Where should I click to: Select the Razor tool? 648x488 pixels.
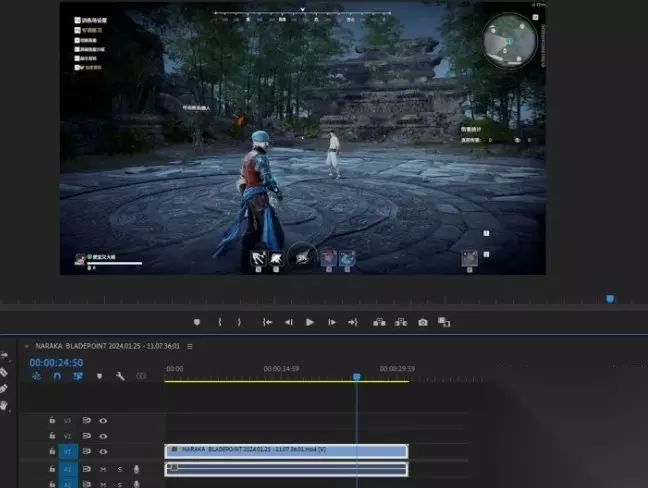(4, 372)
